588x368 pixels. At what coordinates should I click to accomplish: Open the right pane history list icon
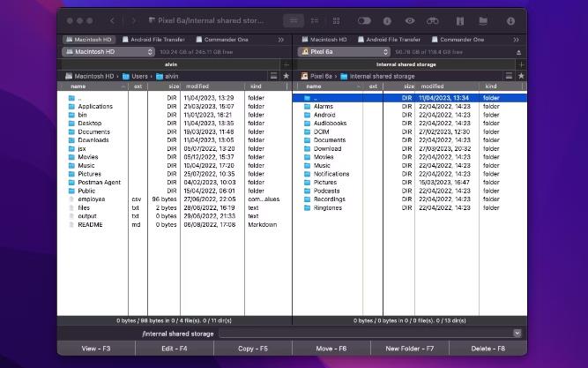click(509, 76)
